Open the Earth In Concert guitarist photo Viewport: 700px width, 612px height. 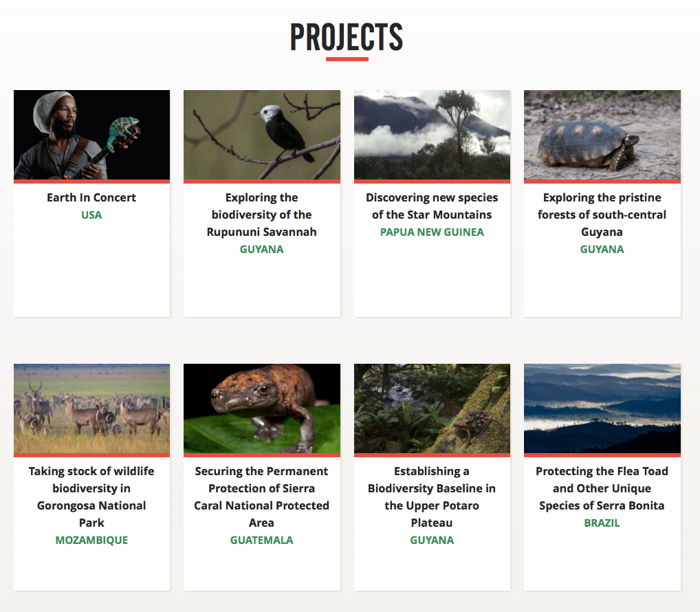pyautogui.click(x=91, y=135)
